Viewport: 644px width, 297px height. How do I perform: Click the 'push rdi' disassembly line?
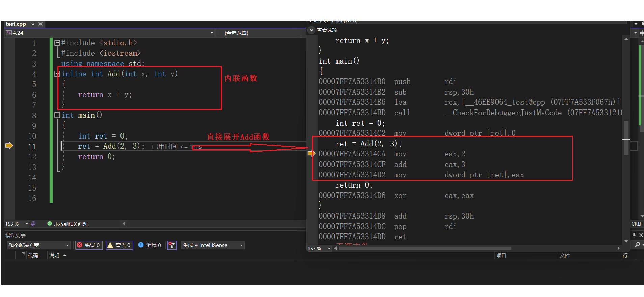pyautogui.click(x=387, y=82)
